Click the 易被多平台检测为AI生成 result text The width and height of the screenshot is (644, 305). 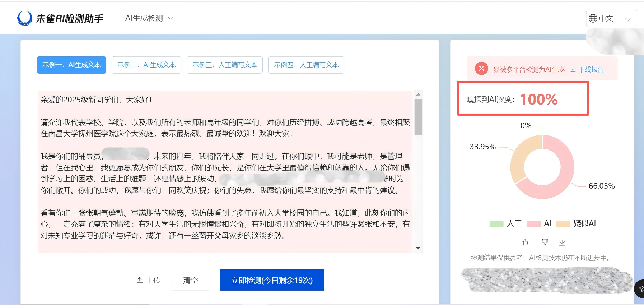[x=529, y=69]
